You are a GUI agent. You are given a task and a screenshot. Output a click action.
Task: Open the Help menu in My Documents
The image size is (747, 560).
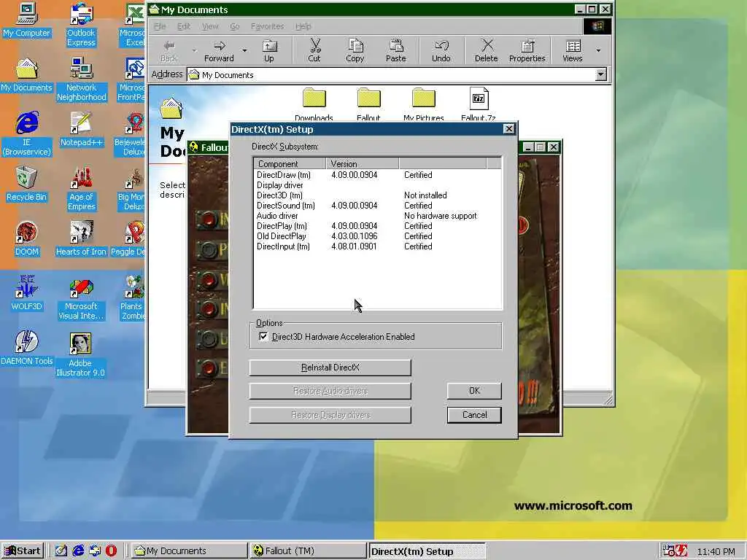point(303,26)
